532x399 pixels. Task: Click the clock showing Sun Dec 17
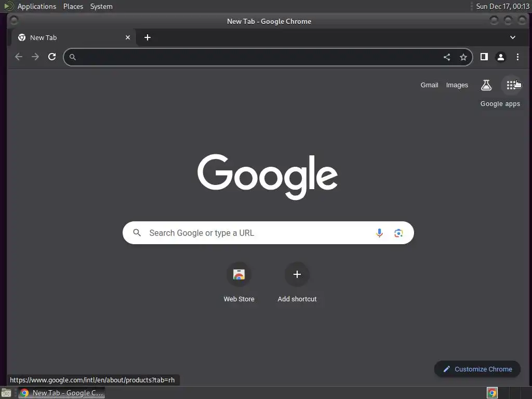click(502, 6)
